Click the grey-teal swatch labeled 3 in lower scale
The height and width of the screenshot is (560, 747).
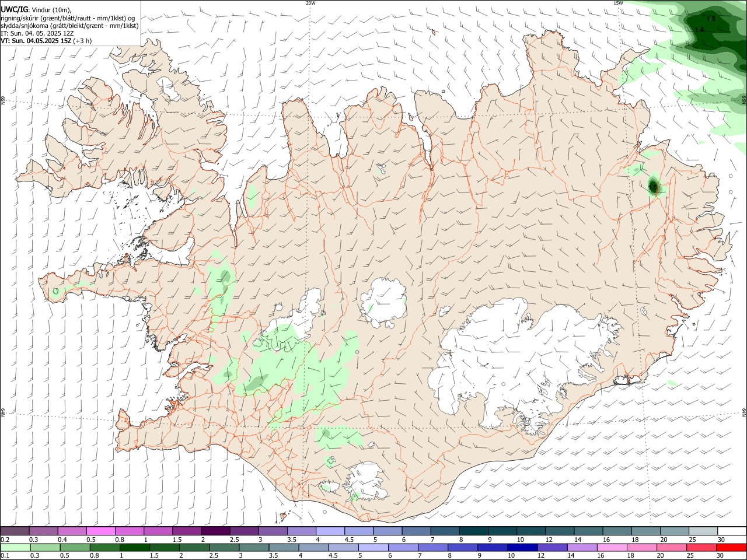coord(253,548)
